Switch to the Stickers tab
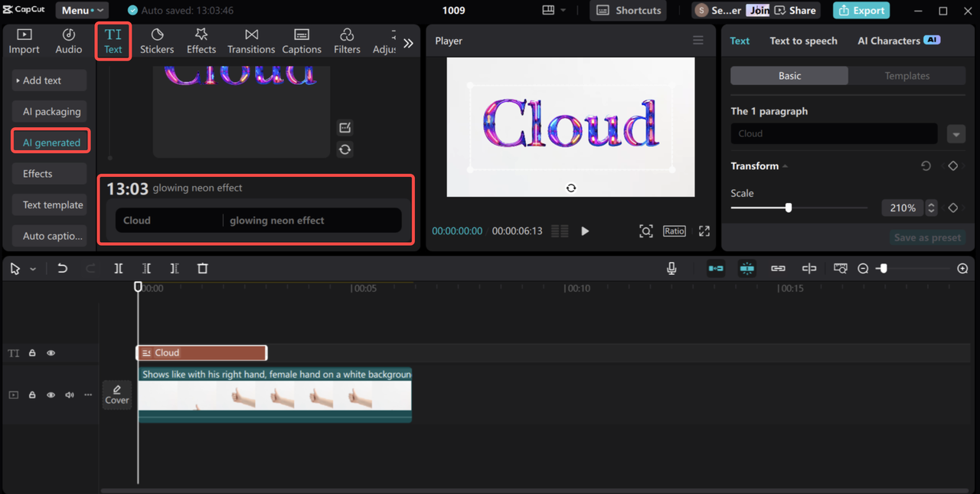Viewport: 980px width, 494px height. 157,41
